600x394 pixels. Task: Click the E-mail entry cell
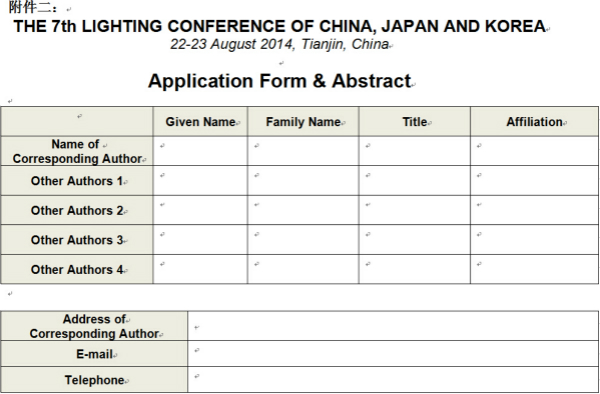pos(393,353)
